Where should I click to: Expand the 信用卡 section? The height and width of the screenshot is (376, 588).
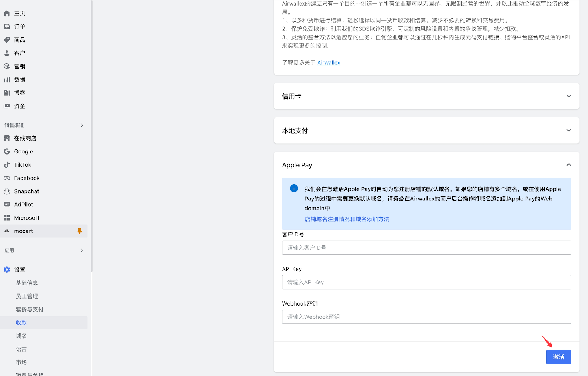(569, 96)
